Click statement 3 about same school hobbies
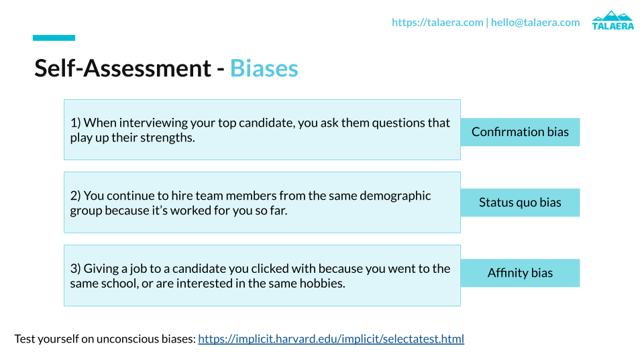The width and height of the screenshot is (644, 362). (x=262, y=276)
